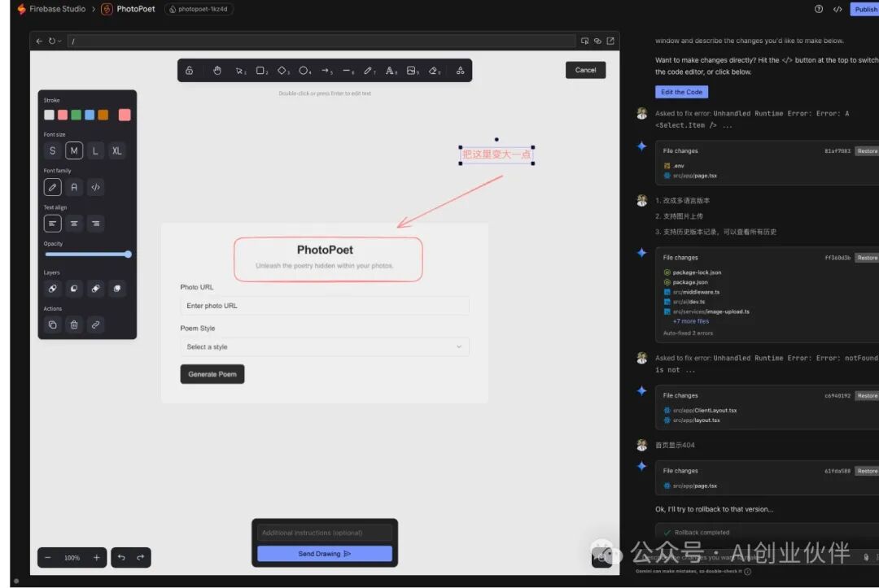Send the layer to back
The height and width of the screenshot is (588, 879).
[53, 289]
